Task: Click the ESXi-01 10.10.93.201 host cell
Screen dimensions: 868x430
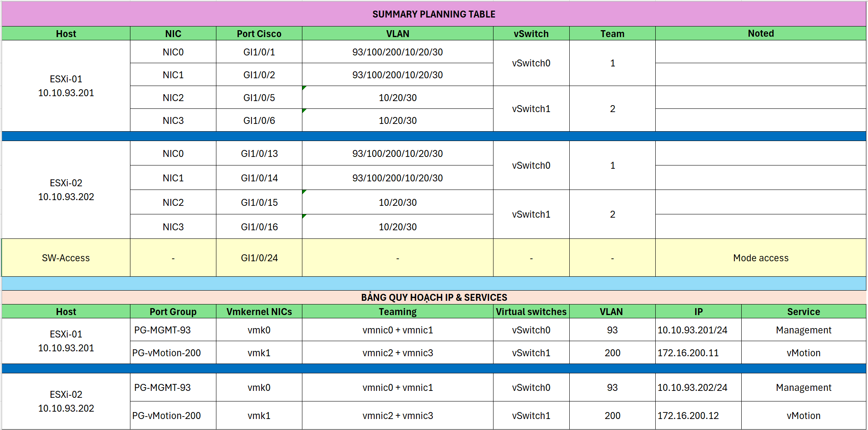Action: (x=66, y=86)
